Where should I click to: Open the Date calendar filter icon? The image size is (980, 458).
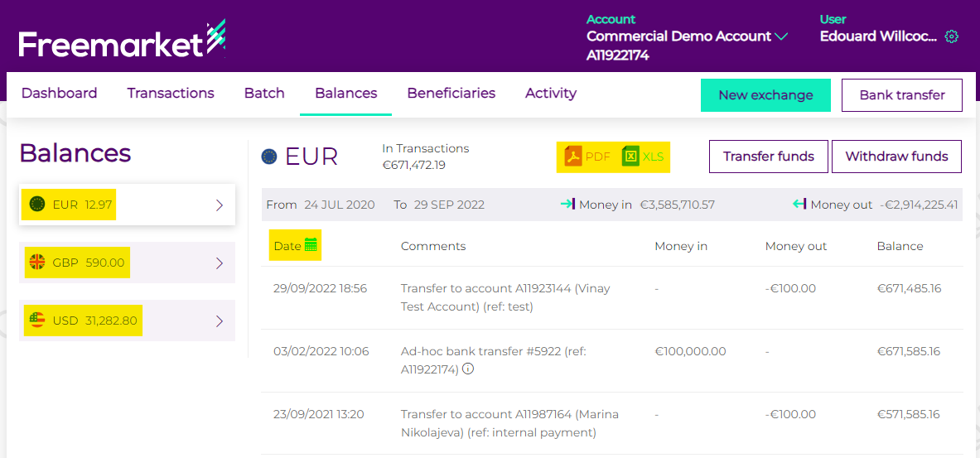(311, 245)
